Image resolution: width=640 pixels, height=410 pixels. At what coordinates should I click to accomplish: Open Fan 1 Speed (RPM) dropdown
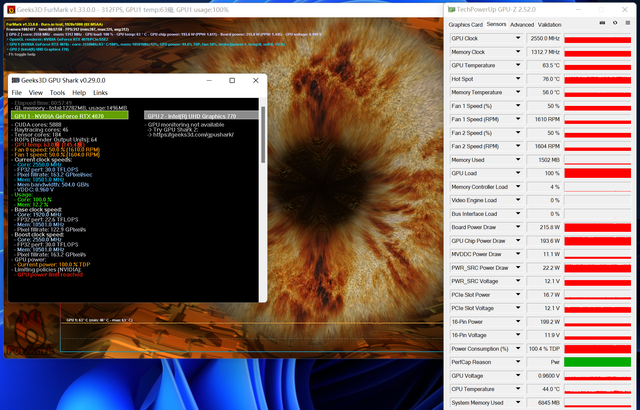(518, 119)
